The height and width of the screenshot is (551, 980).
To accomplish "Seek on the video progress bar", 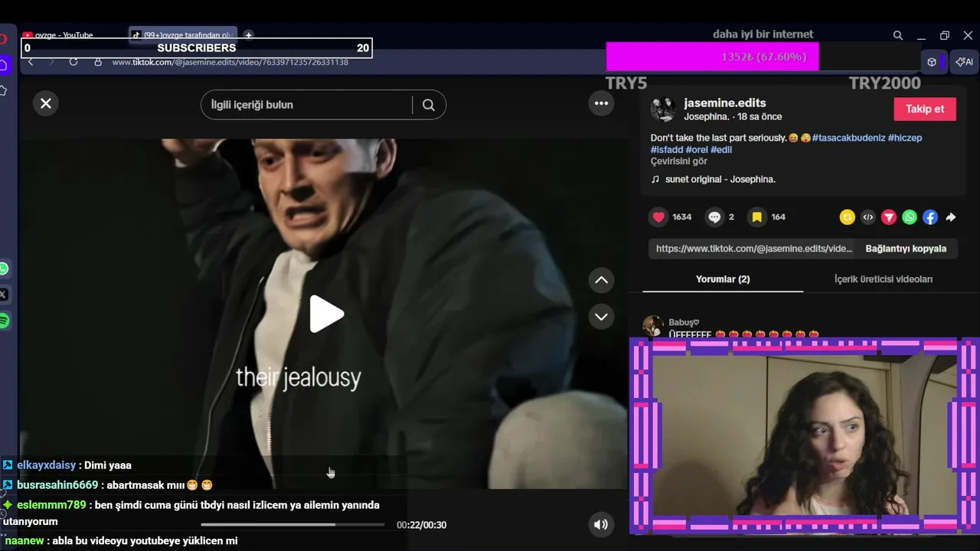I will click(292, 524).
